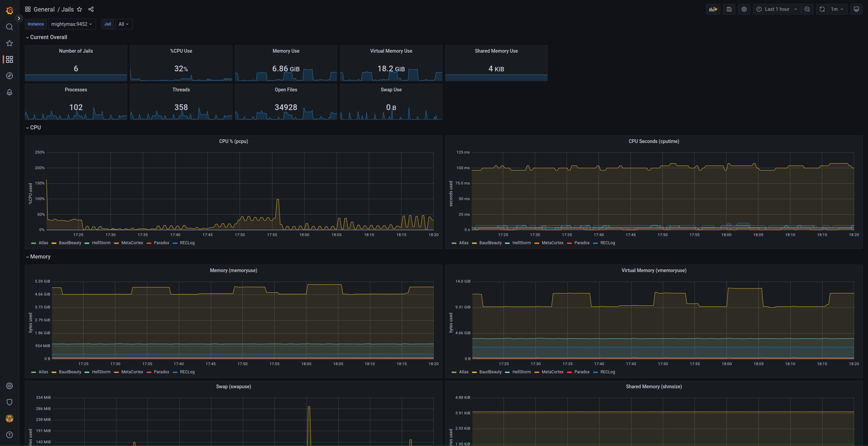Collapse the Memory row section
Viewport: 868px width, 446px height.
[x=40, y=256]
